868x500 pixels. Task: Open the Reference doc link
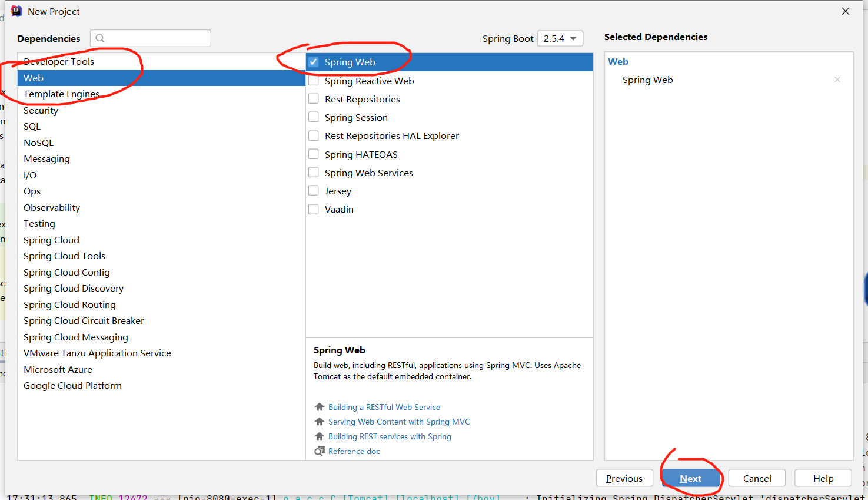coord(354,451)
